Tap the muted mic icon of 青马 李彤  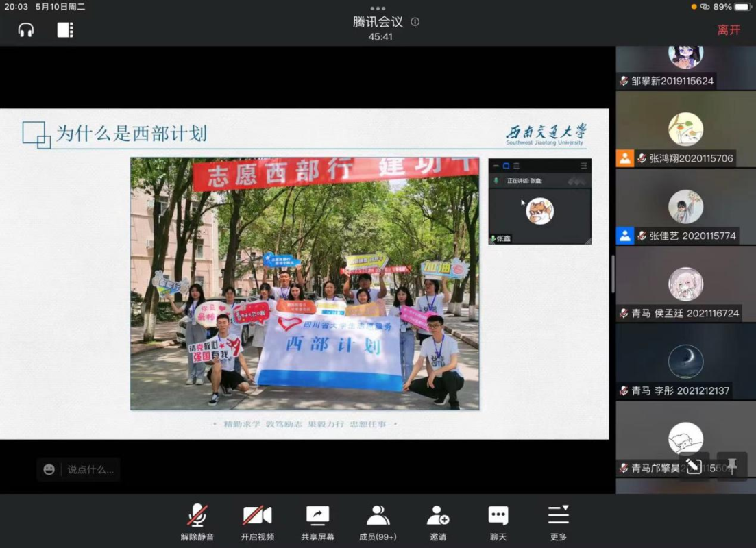coord(624,391)
